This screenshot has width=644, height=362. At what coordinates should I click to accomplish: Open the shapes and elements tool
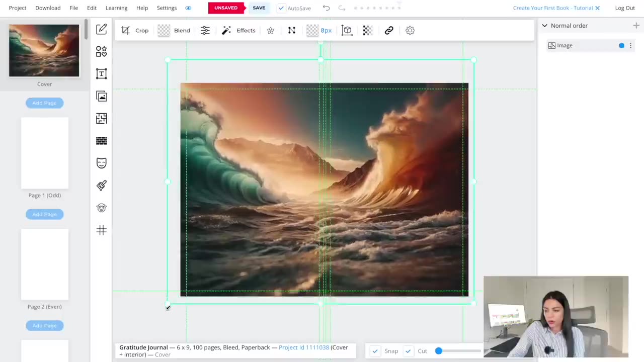click(x=102, y=51)
